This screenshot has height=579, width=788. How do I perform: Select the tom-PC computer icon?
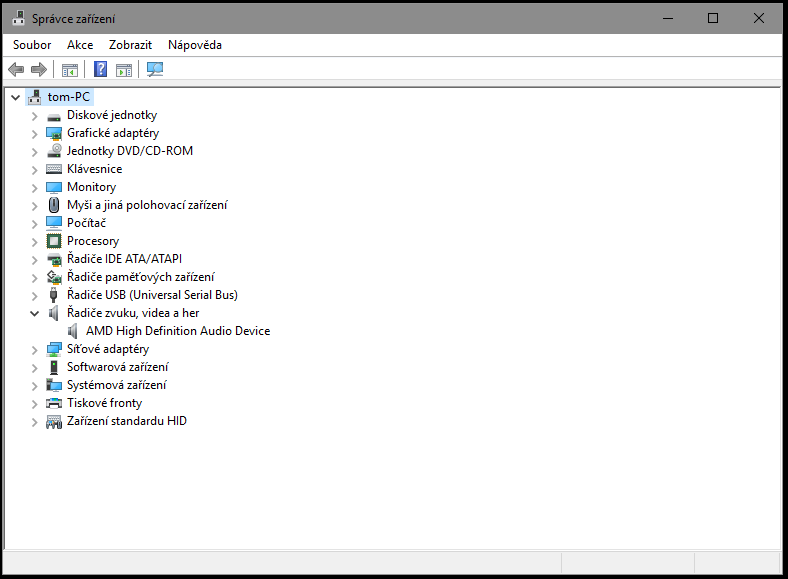click(x=34, y=97)
